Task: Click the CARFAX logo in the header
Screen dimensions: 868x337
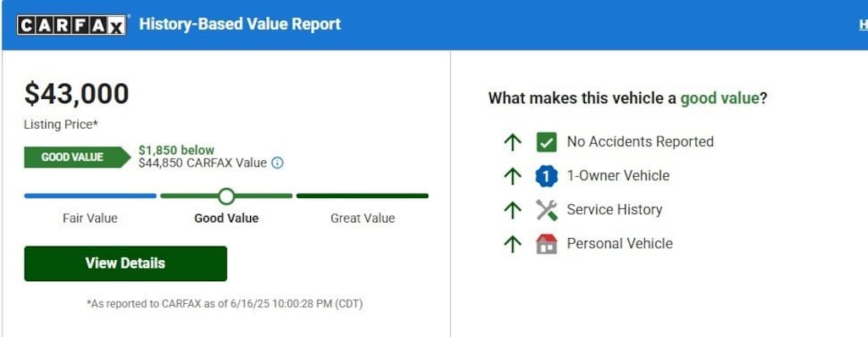Action: pos(72,25)
